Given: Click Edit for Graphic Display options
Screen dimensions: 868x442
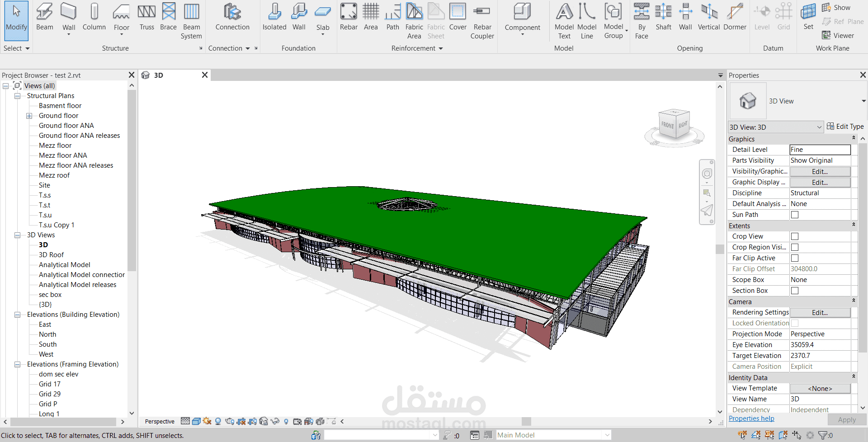Looking at the screenshot, I should tap(820, 182).
